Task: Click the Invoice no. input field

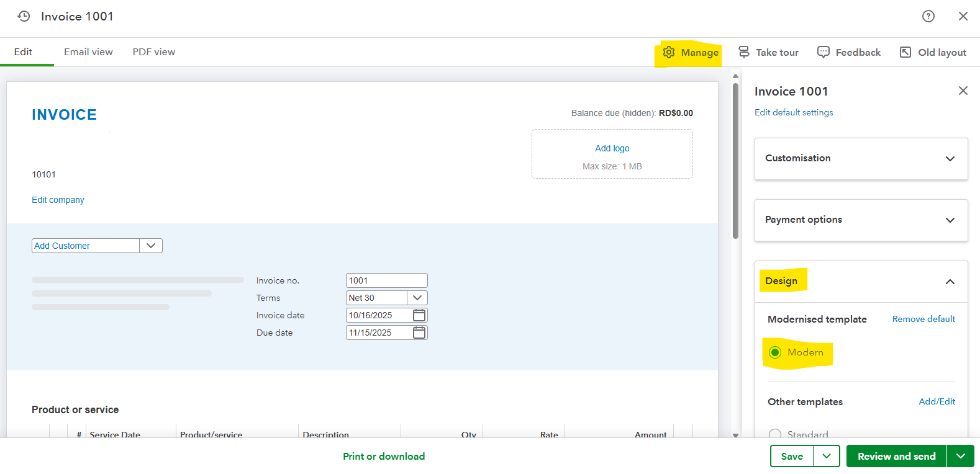Action: (386, 280)
